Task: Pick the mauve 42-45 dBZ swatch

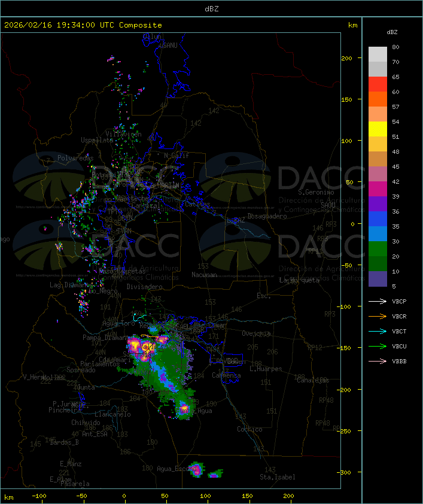Action: click(x=378, y=174)
